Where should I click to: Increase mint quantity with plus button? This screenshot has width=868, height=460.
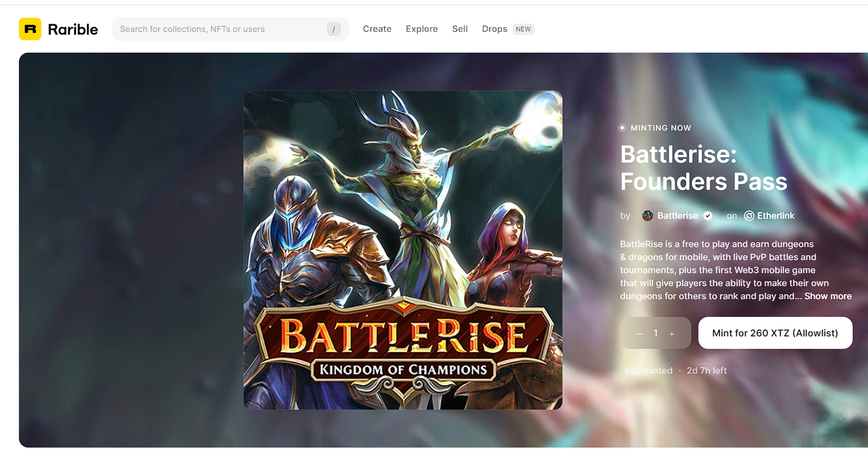672,333
